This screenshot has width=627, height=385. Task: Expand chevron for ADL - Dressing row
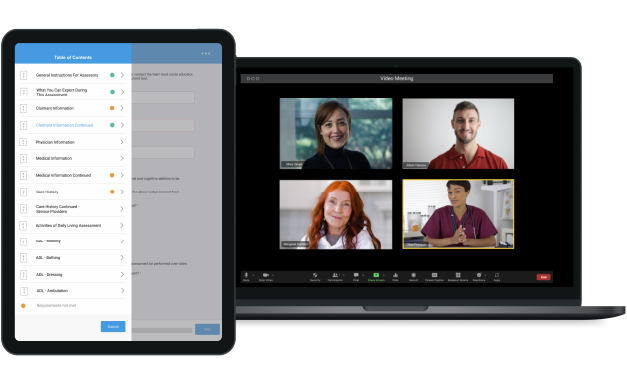pos(122,275)
